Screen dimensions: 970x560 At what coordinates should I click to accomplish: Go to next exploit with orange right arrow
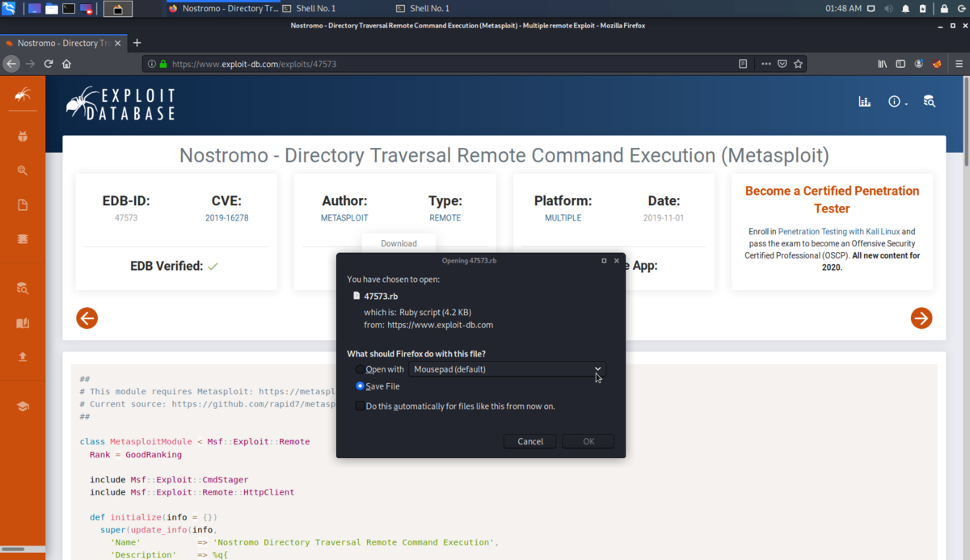[921, 318]
